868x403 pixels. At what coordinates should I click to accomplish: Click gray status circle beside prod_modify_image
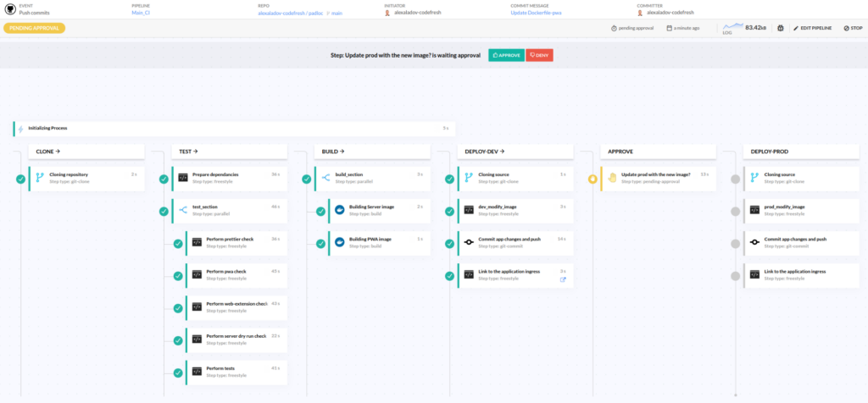736,210
